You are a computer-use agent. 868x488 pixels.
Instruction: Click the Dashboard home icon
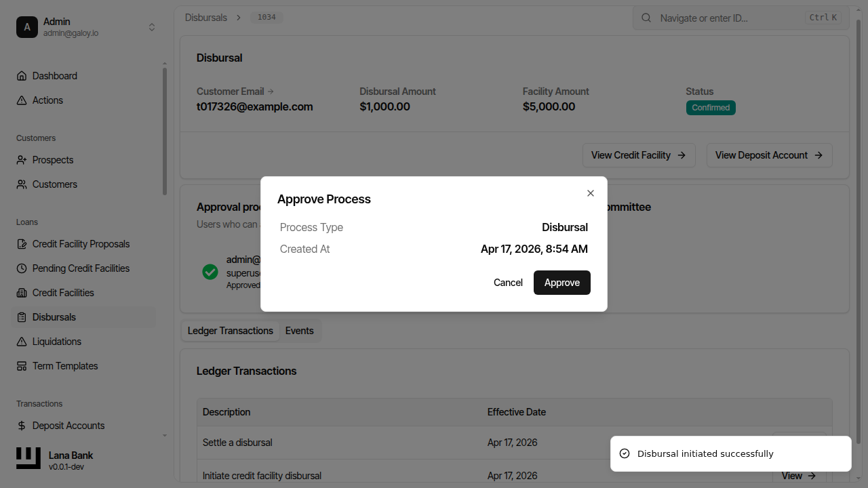(x=22, y=76)
